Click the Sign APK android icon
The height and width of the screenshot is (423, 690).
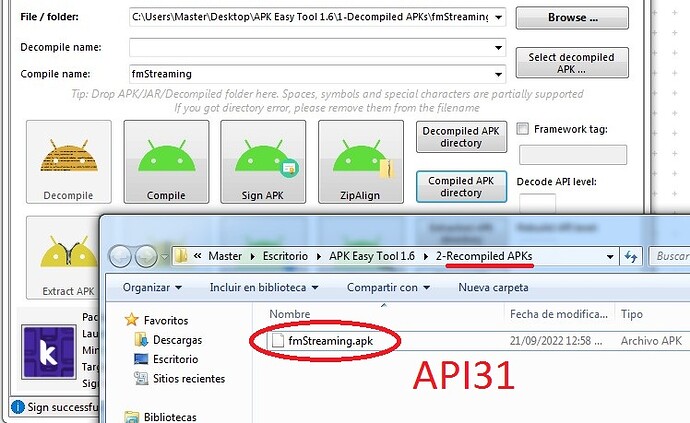point(265,158)
